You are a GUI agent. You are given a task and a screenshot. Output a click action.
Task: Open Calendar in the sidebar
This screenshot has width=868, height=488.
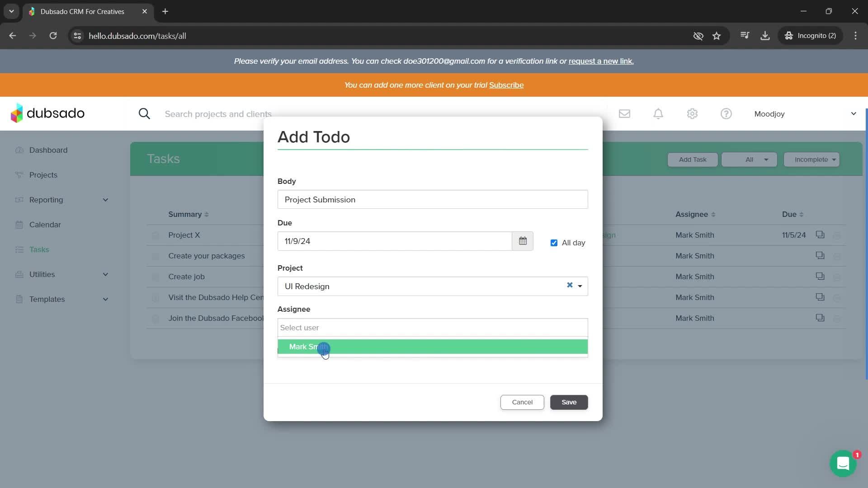tap(45, 225)
